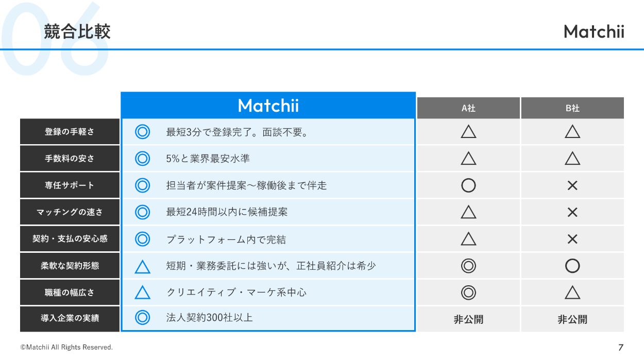Screen dimensions: 644x362
Task: Select the A社 column header
Action: [x=468, y=108]
